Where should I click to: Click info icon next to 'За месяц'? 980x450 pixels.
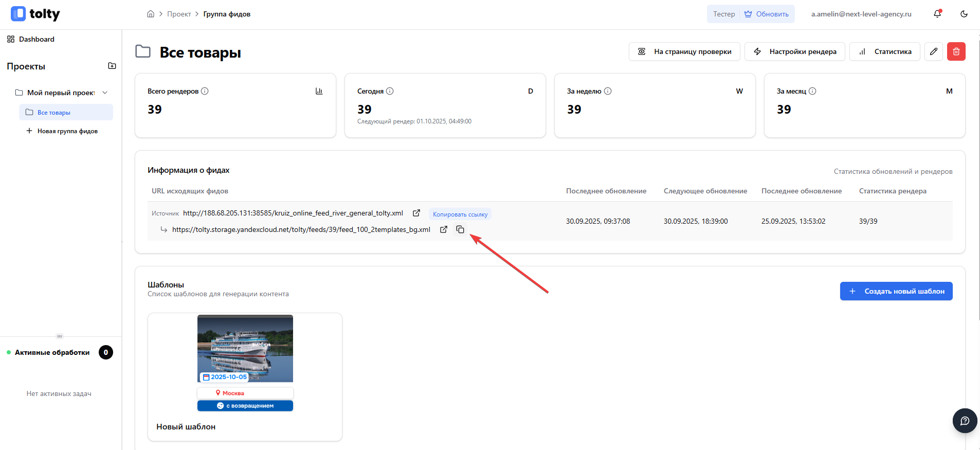[x=812, y=91]
